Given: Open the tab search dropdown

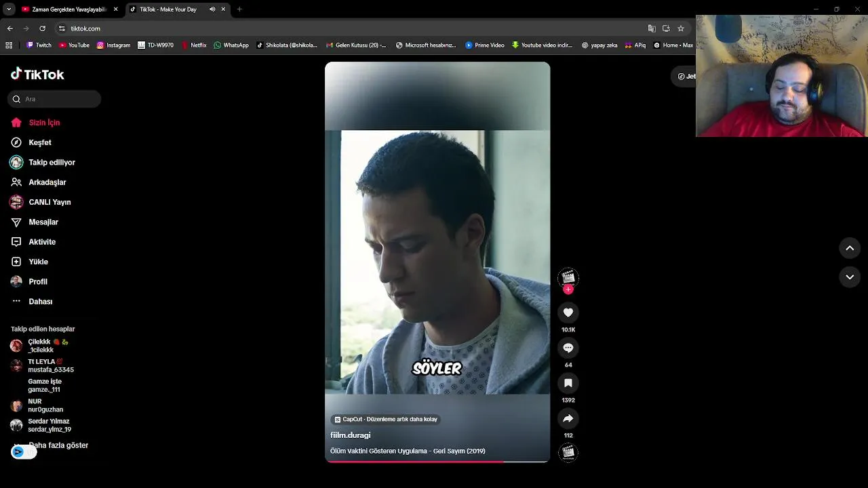Looking at the screenshot, I should [9, 9].
